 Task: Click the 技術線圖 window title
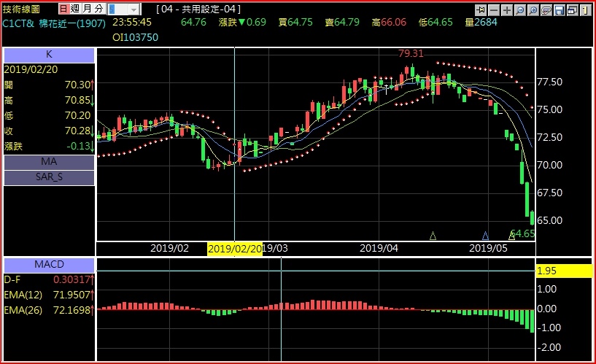click(22, 9)
